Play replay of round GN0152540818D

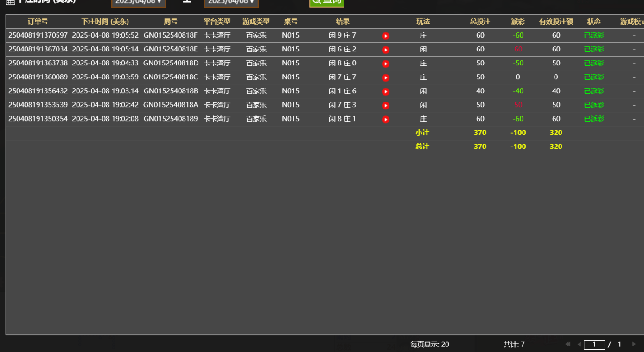coord(385,63)
